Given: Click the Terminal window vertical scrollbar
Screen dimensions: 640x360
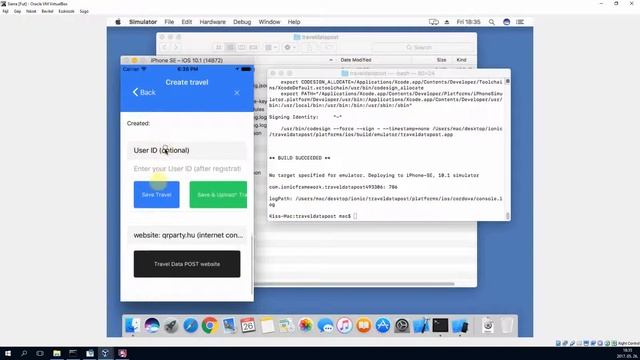Looking at the screenshot, I should tap(507, 149).
